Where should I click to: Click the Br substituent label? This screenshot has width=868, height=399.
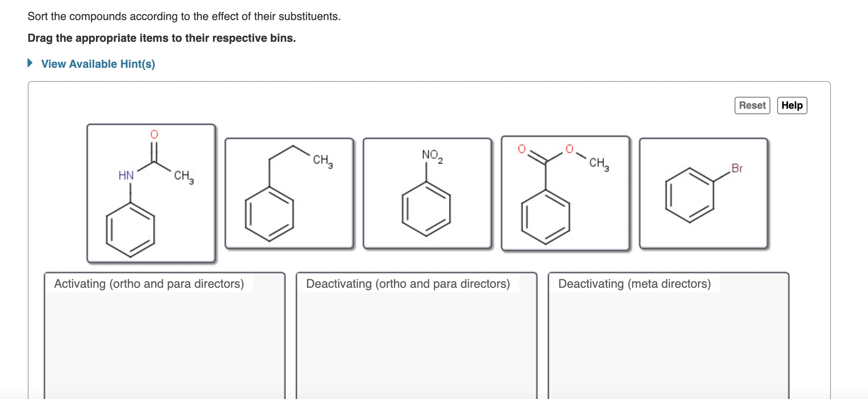(736, 168)
